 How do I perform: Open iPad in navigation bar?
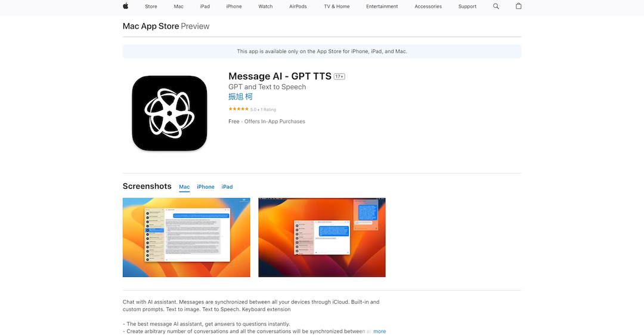click(x=205, y=7)
